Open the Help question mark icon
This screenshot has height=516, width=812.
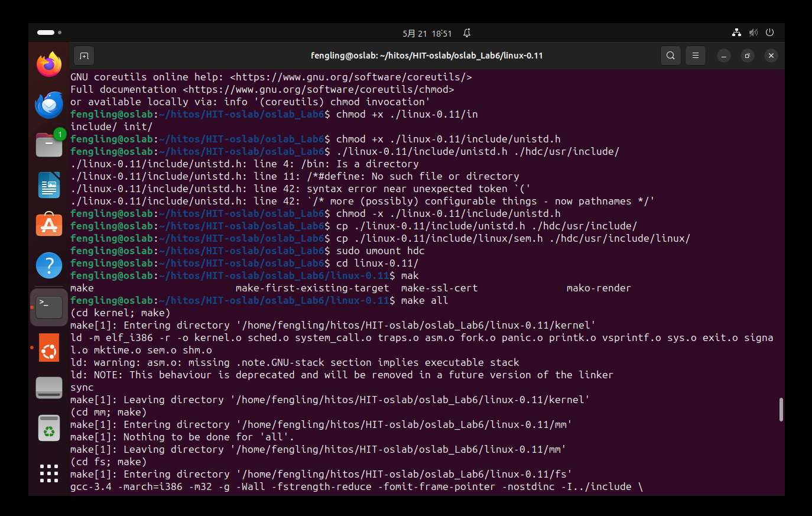pyautogui.click(x=49, y=265)
